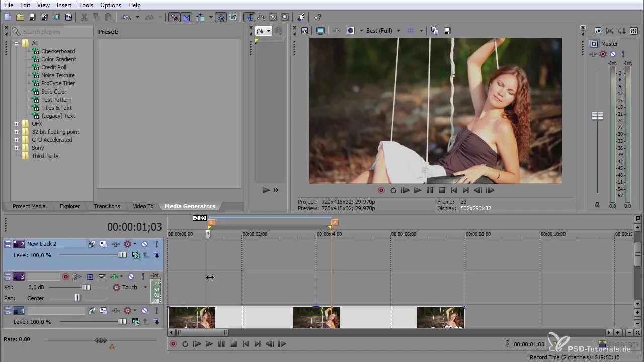
Task: Mute New track 2
Action: point(144,244)
